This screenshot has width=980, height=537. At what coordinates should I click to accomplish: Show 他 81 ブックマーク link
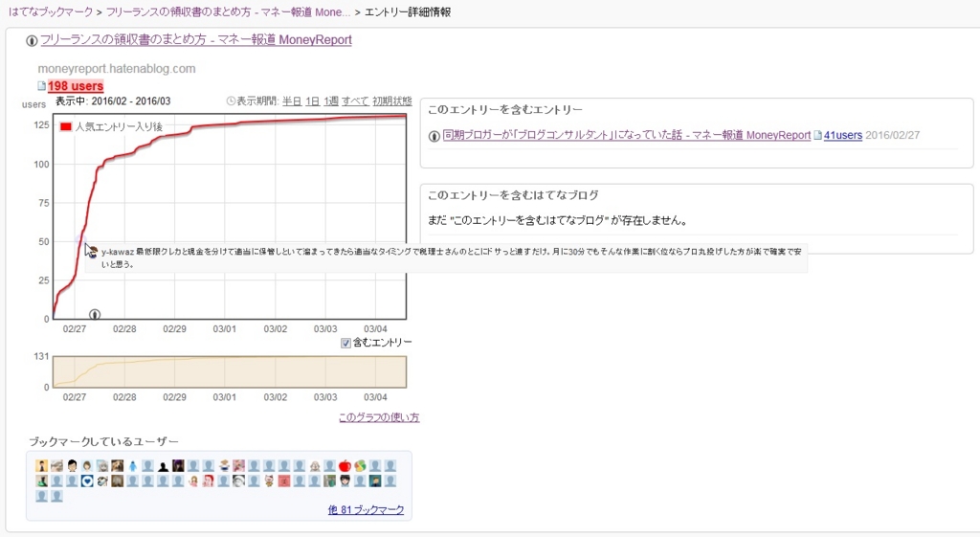pos(366,510)
